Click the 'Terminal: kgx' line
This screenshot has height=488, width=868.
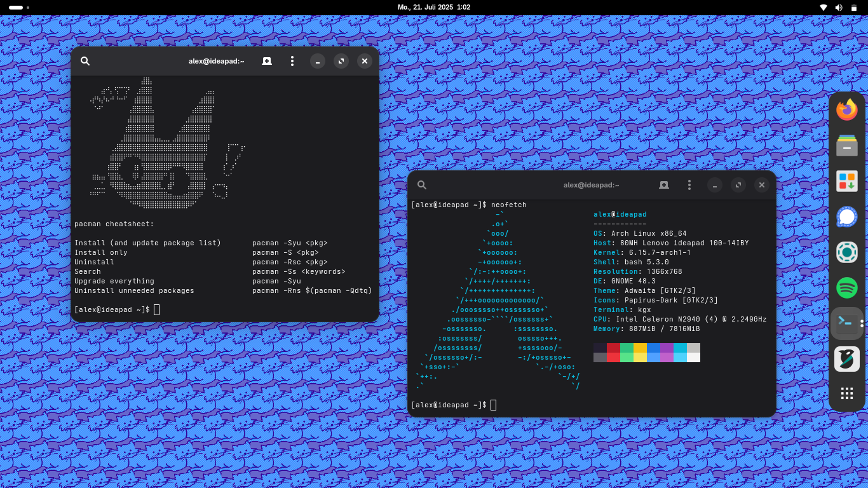tap(622, 309)
